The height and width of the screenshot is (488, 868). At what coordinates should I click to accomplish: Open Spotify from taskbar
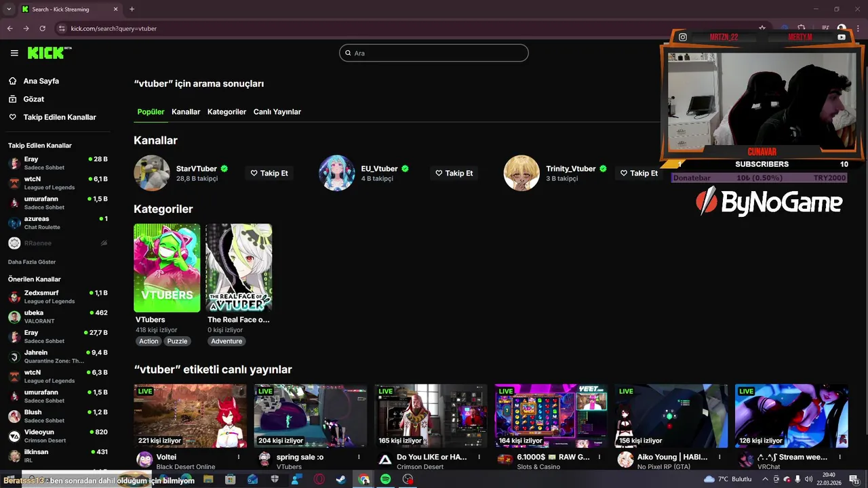tap(385, 479)
